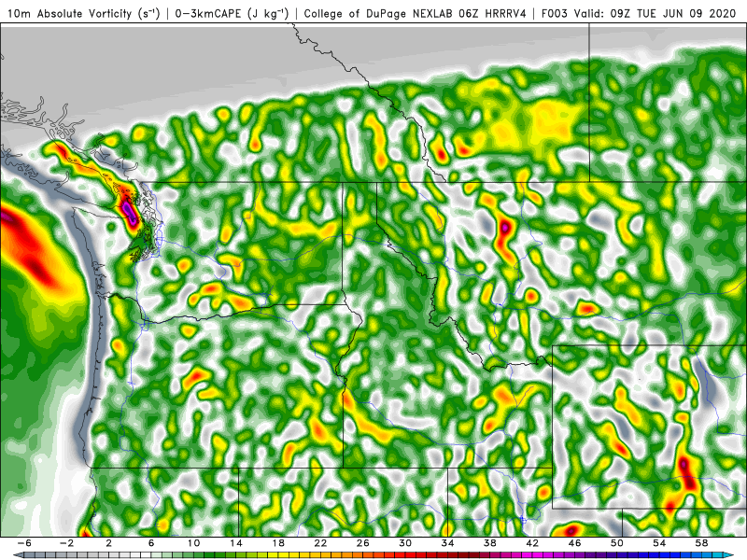Click the 50 color scale label
Image resolution: width=747 pixels, height=560 pixels.
(x=617, y=543)
